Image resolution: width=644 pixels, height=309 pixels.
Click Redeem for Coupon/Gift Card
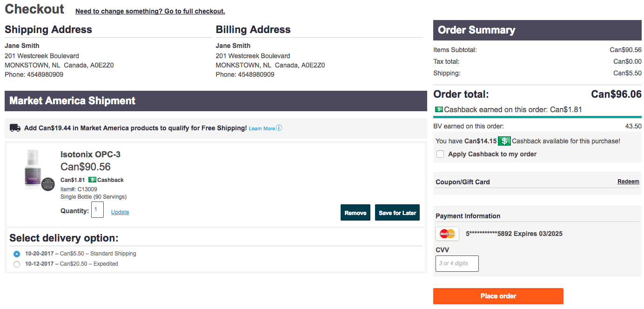(628, 181)
